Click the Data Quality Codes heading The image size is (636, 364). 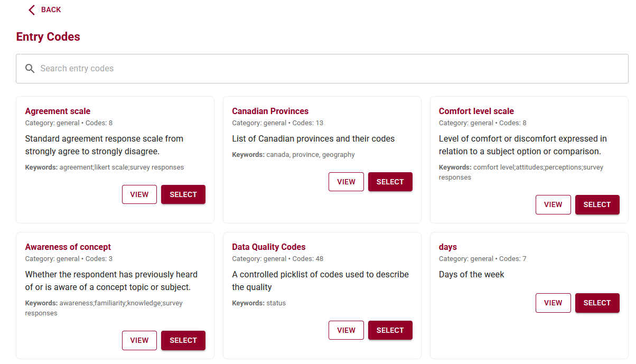click(268, 247)
